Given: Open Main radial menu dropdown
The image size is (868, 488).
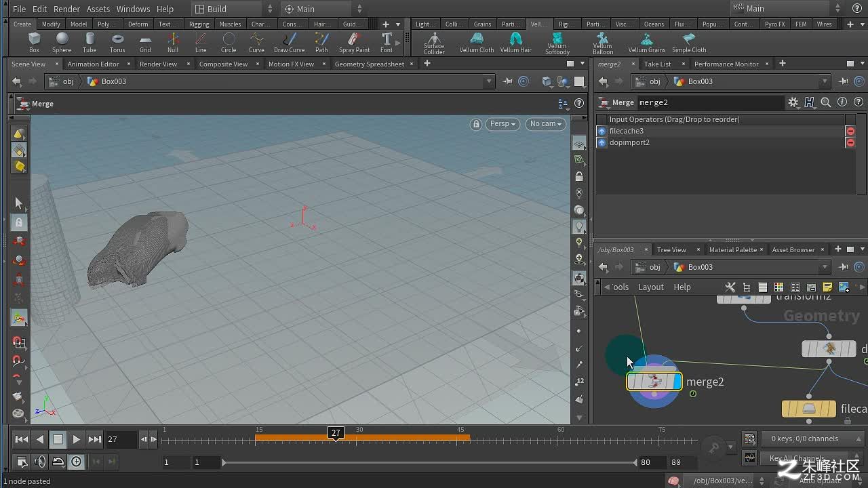Looking at the screenshot, I should (323, 9).
